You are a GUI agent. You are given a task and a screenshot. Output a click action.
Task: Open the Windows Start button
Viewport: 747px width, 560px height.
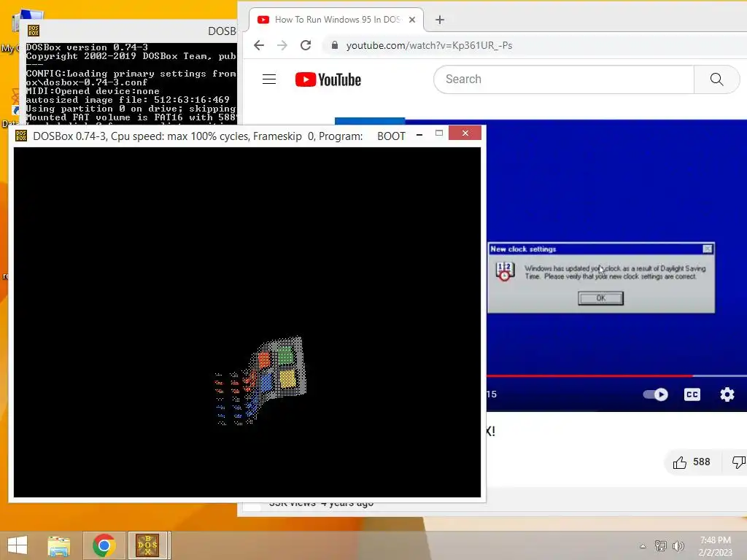18,545
